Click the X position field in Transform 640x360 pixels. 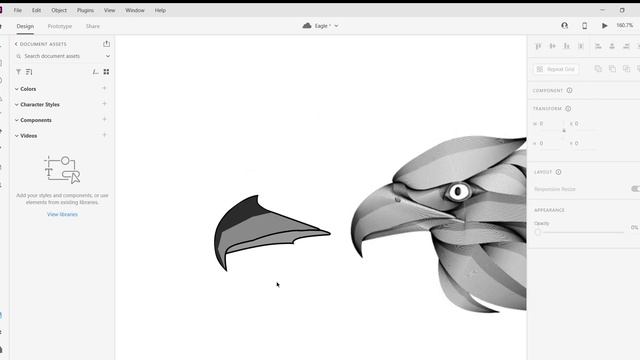click(582, 123)
